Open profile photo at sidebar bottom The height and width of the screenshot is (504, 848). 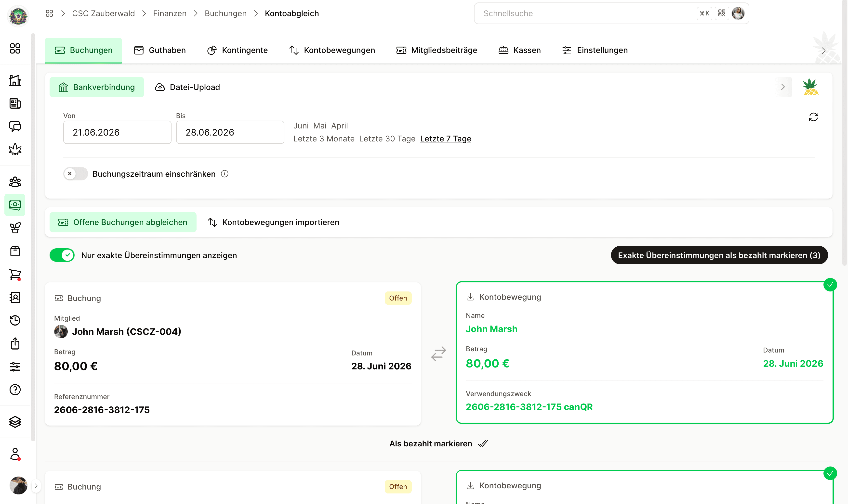pos(18,486)
